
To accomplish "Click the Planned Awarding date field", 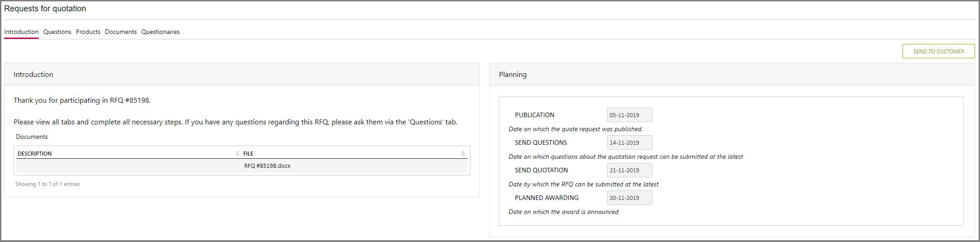I will 629,198.
